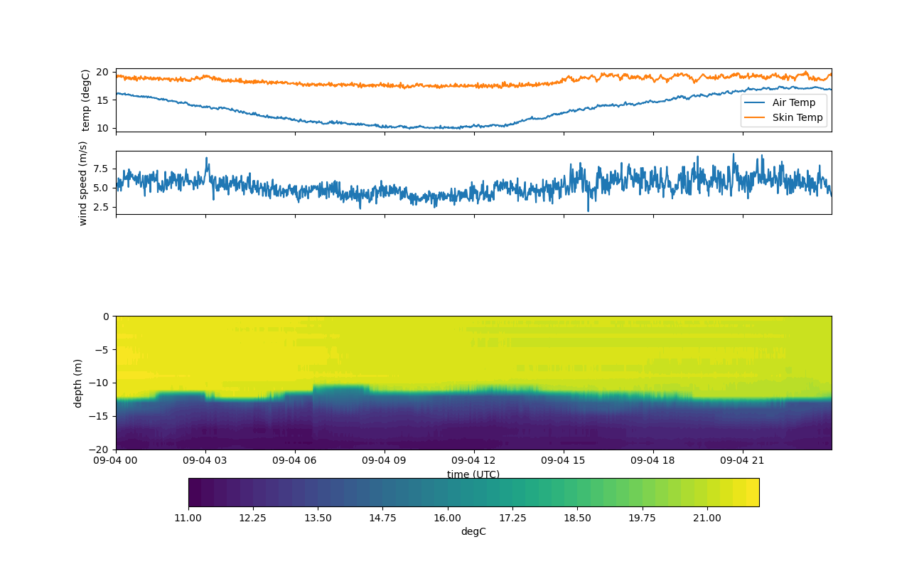924x569 pixels.
Task: Click the '09-04 21' time tick
Action: coord(743,460)
